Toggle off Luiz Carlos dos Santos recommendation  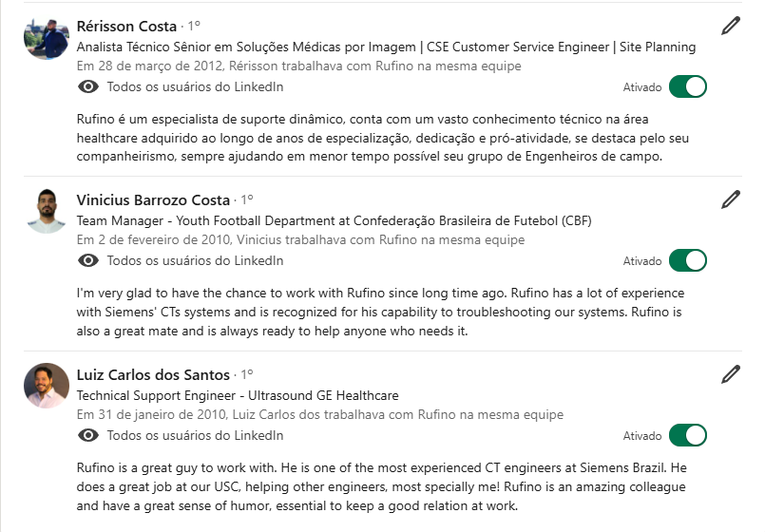click(688, 436)
